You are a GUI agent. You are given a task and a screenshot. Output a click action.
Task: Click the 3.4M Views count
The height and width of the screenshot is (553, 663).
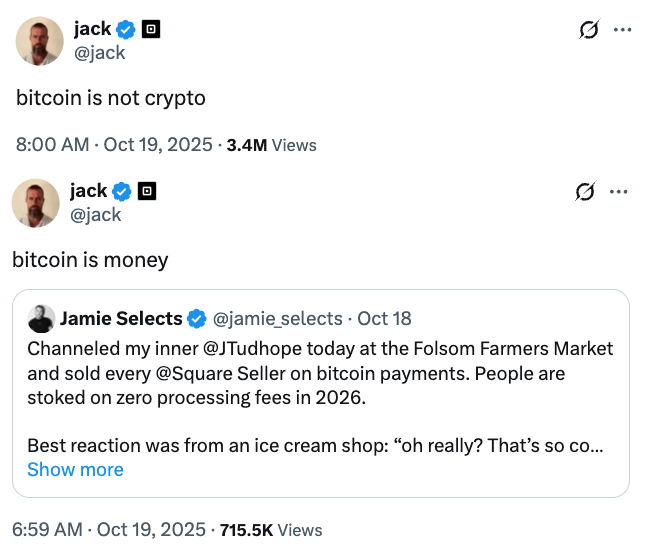(272, 145)
